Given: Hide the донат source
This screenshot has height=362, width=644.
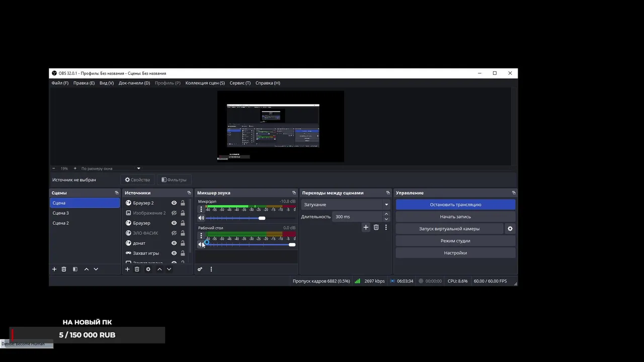Looking at the screenshot, I should [174, 243].
